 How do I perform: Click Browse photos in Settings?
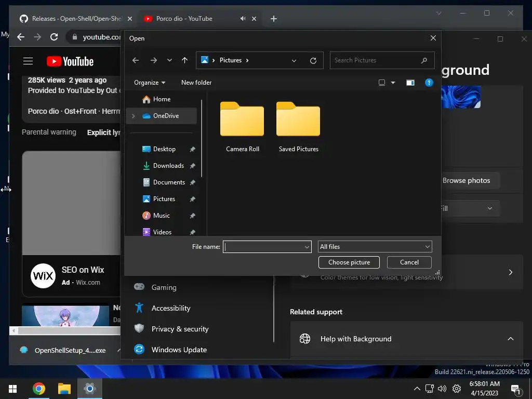[470, 180]
